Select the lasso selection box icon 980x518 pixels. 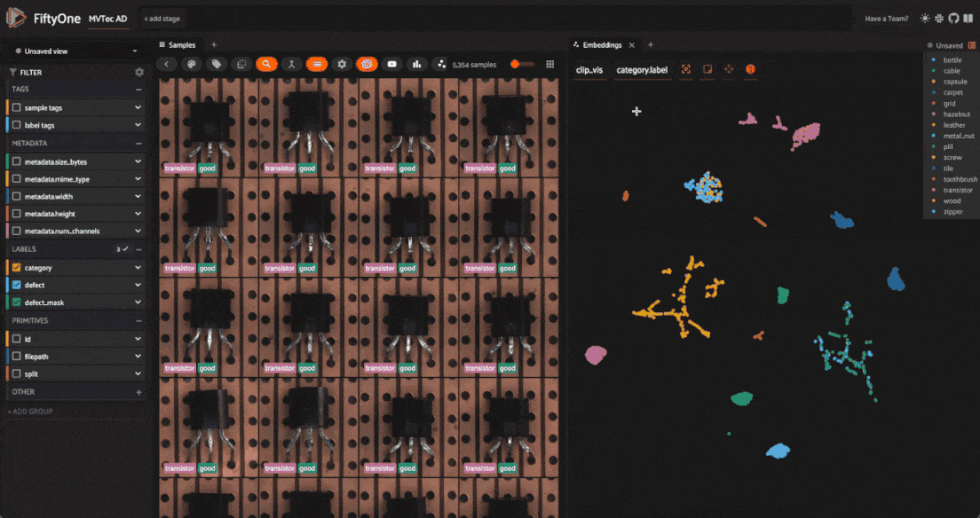click(707, 69)
